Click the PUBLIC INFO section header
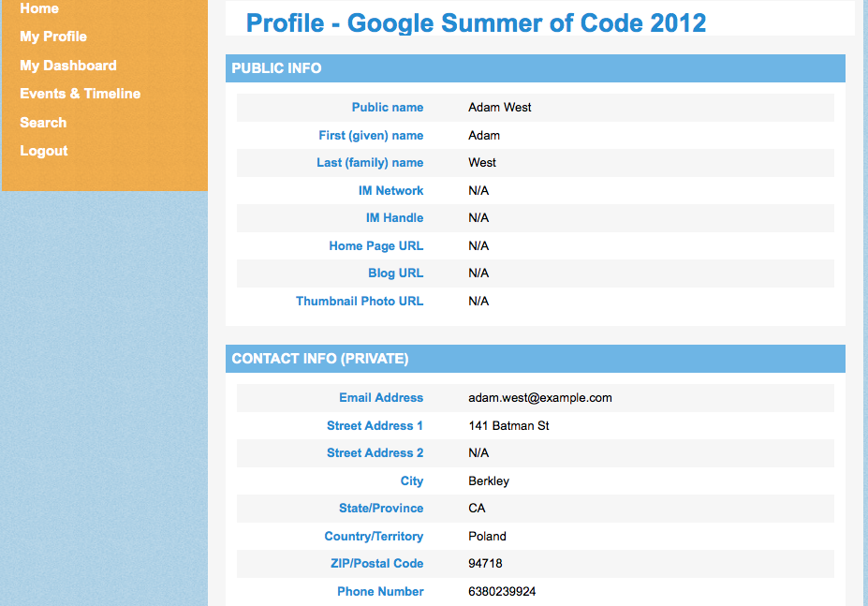This screenshot has width=868, height=606. click(536, 68)
